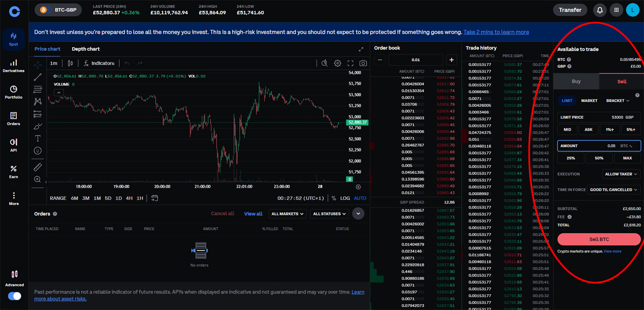Open the emoji sticker chart tool
The width and height of the screenshot is (644, 310).
[x=38, y=151]
